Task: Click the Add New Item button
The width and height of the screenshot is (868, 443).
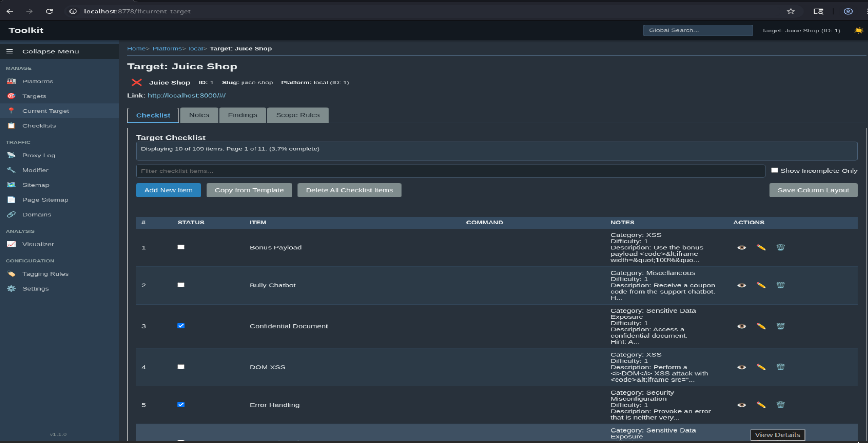Action: point(168,190)
